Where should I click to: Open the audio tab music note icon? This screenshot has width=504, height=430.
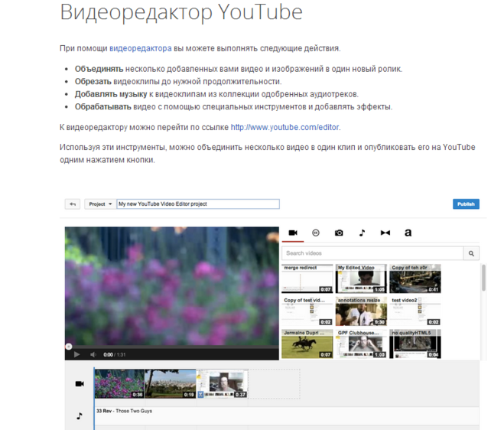(362, 233)
